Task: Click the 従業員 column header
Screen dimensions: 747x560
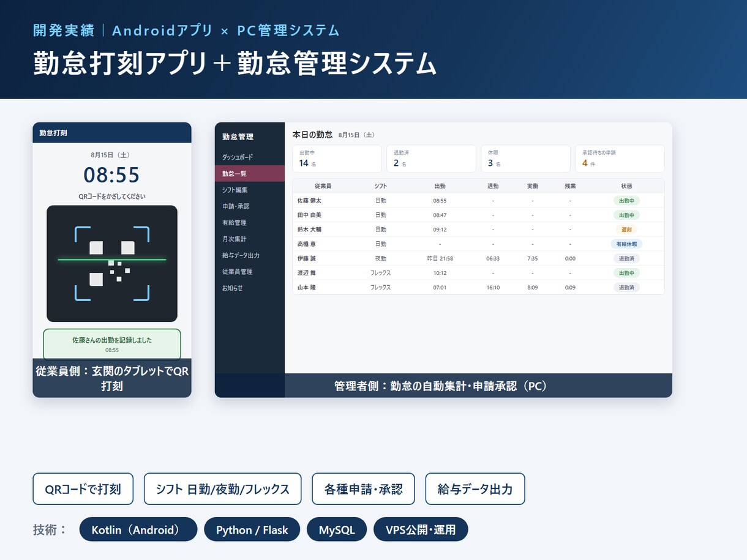Action: click(323, 186)
